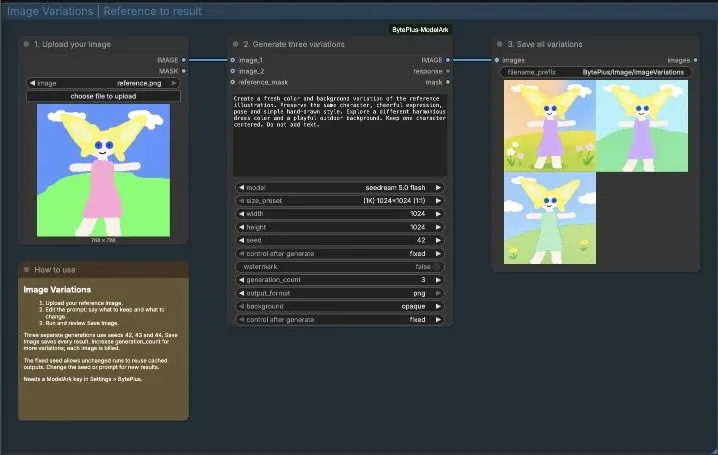
Task: Select the uploaded reference image preview
Action: (x=103, y=170)
